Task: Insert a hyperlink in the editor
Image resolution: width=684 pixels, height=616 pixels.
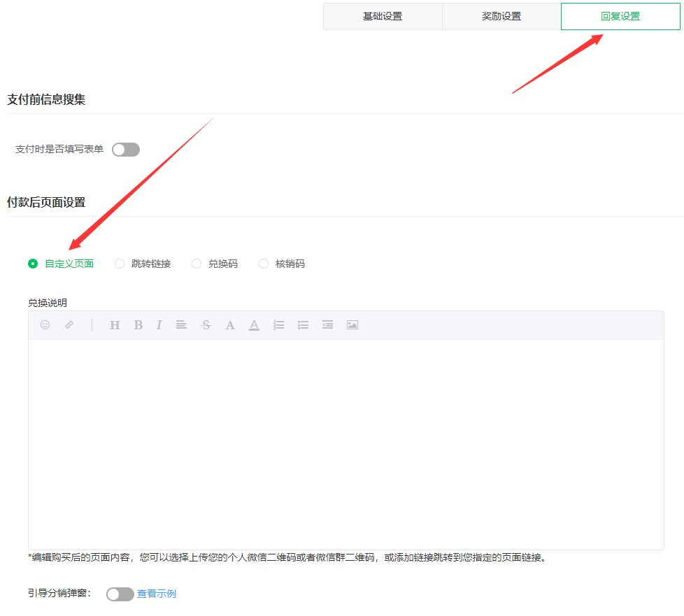Action: coord(69,324)
